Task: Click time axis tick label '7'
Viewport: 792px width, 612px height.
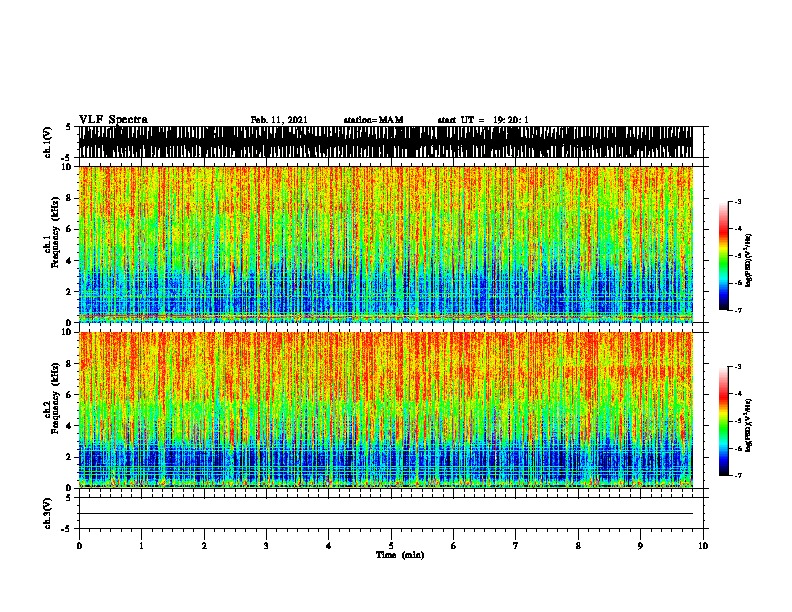Action: 516,546
